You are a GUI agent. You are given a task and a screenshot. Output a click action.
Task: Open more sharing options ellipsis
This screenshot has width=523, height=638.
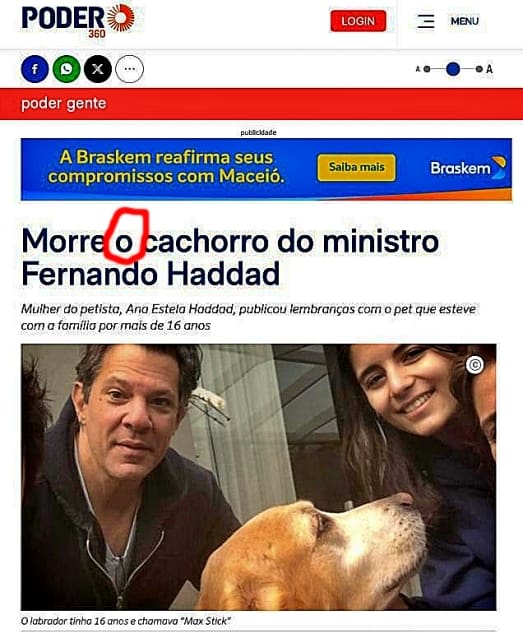[129, 69]
